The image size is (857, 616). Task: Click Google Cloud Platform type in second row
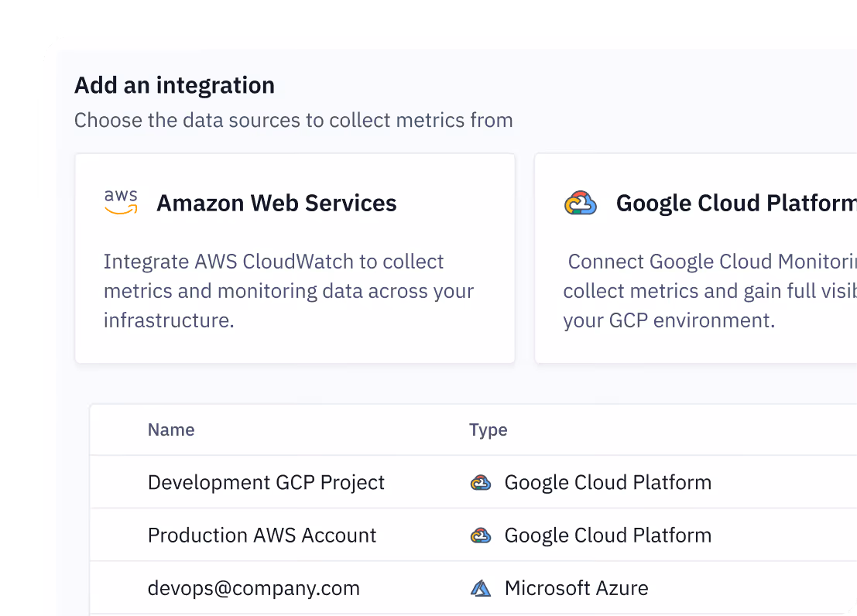pyautogui.click(x=608, y=536)
